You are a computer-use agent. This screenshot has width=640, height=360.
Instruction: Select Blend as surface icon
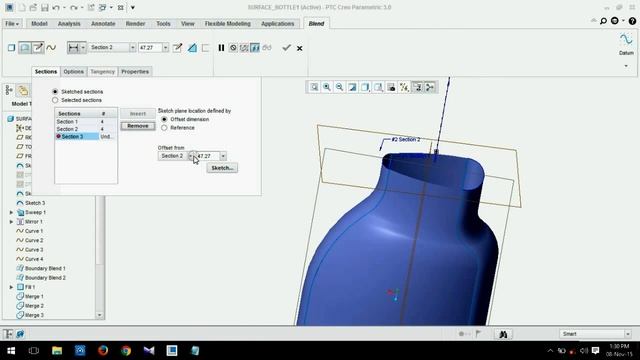point(24,48)
